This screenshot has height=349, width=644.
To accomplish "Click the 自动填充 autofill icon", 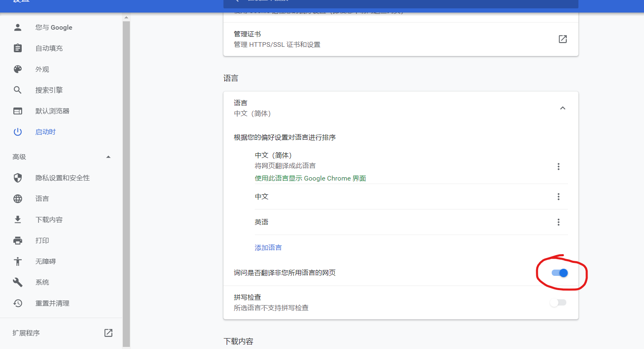I will click(x=18, y=48).
